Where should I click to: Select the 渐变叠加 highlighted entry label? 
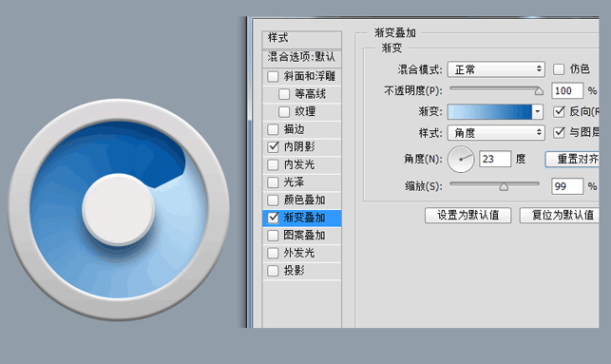click(304, 218)
